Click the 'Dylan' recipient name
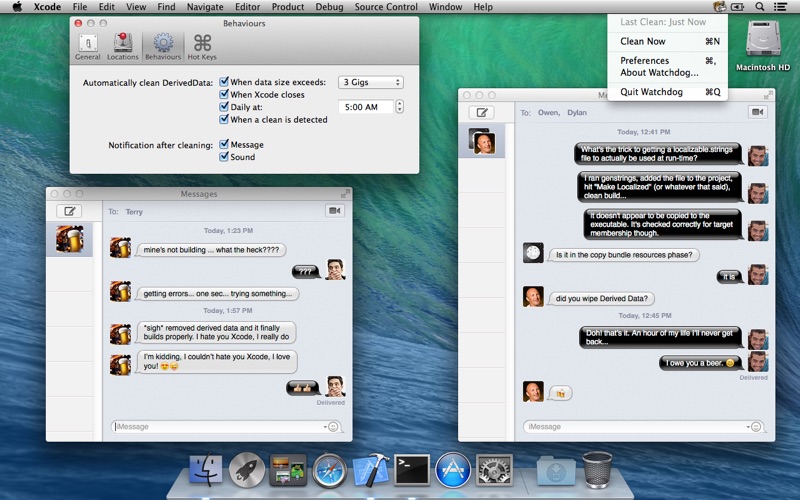Screen dimensions: 800x500 (x=577, y=113)
